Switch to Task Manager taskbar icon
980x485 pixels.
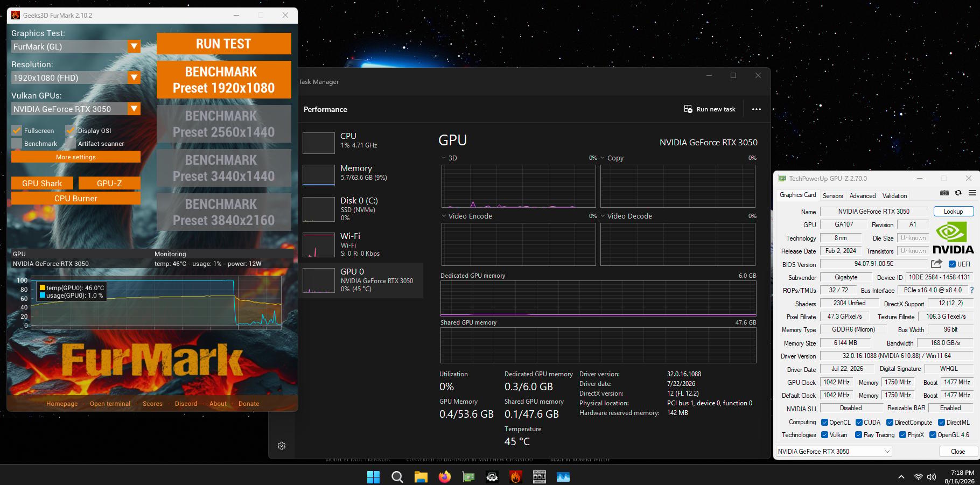click(x=563, y=477)
